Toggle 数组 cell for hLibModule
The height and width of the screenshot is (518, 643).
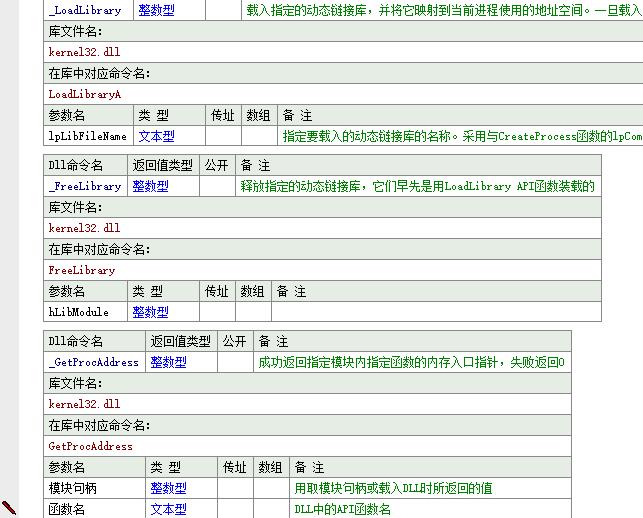(x=253, y=312)
